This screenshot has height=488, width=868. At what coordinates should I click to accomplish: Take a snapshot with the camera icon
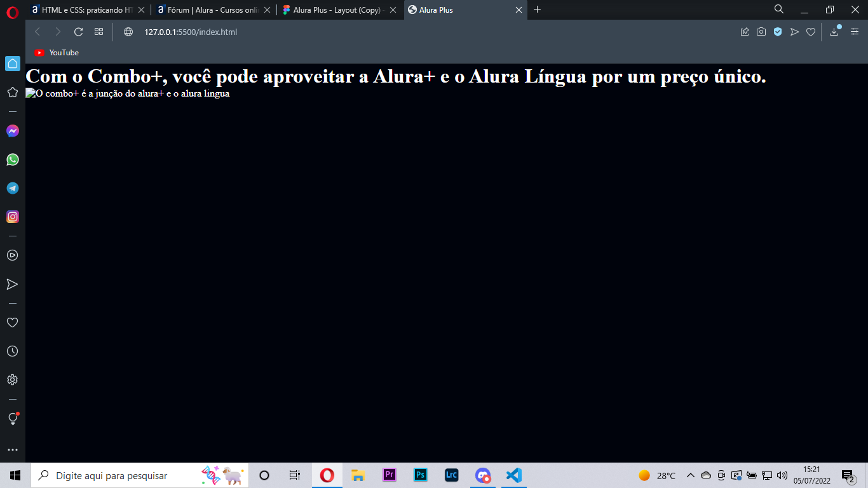(x=761, y=32)
